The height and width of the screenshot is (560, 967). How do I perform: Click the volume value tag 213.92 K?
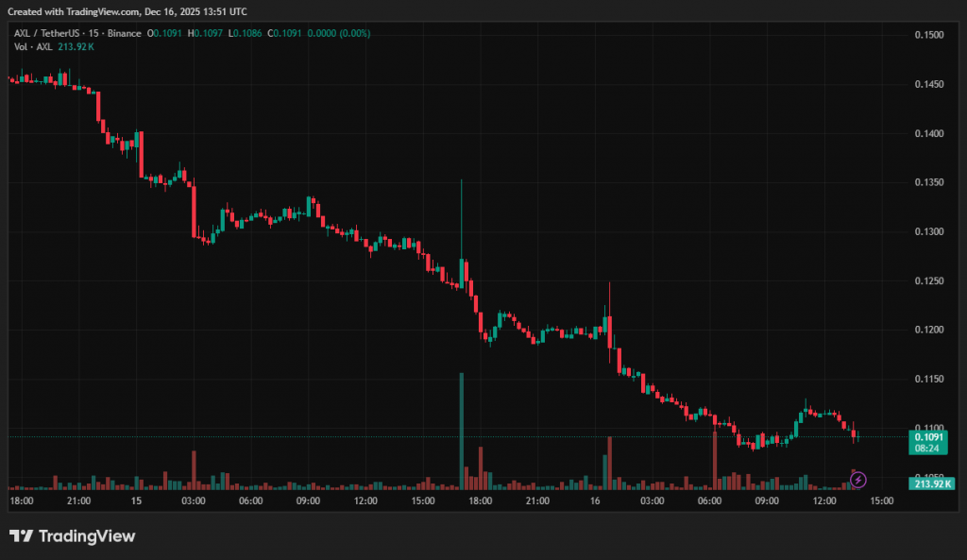point(932,484)
